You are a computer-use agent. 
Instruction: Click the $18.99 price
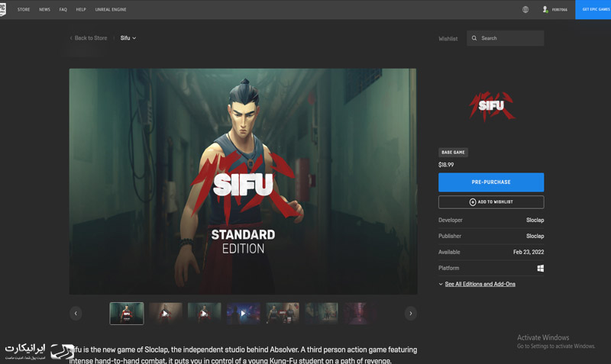[446, 165]
